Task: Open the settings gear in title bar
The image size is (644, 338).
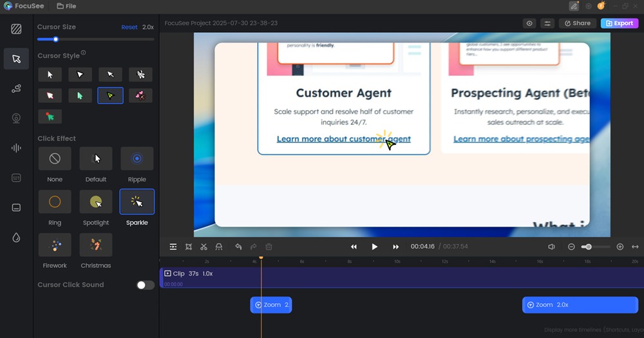Action: point(589,6)
